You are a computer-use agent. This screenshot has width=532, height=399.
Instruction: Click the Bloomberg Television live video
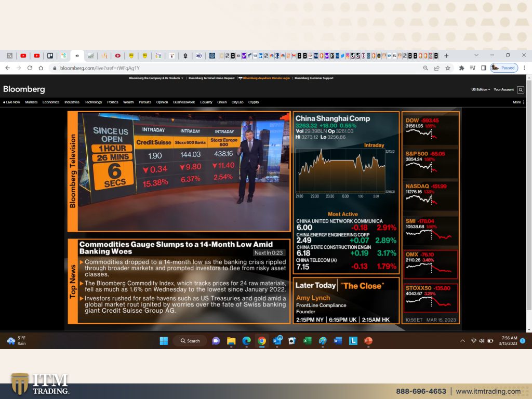tap(183, 171)
